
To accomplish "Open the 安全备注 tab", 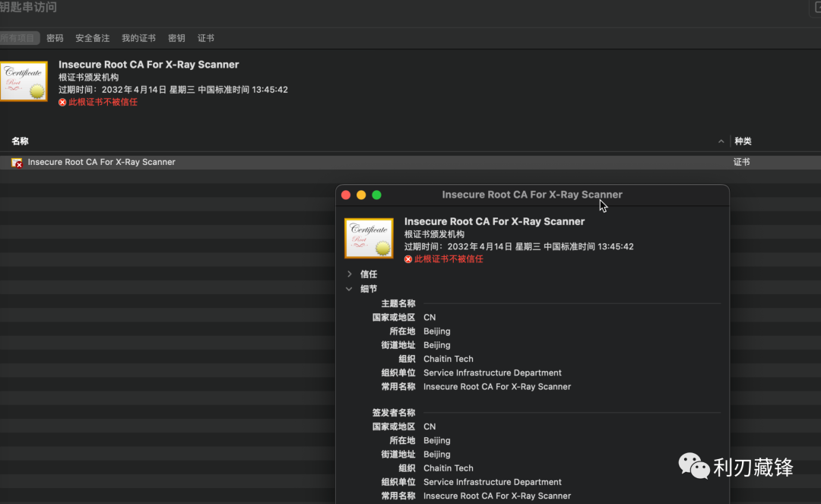I will pyautogui.click(x=93, y=38).
